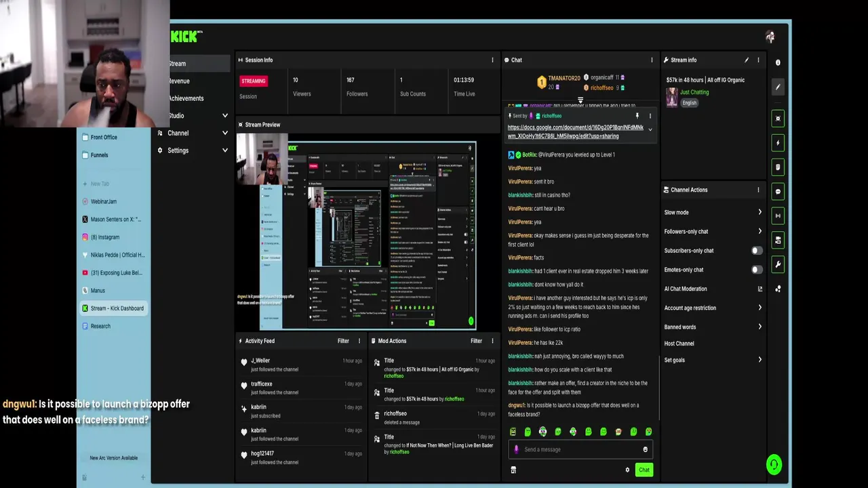The width and height of the screenshot is (868, 488).
Task: Click the first green emote in quick bar
Action: coord(513,432)
